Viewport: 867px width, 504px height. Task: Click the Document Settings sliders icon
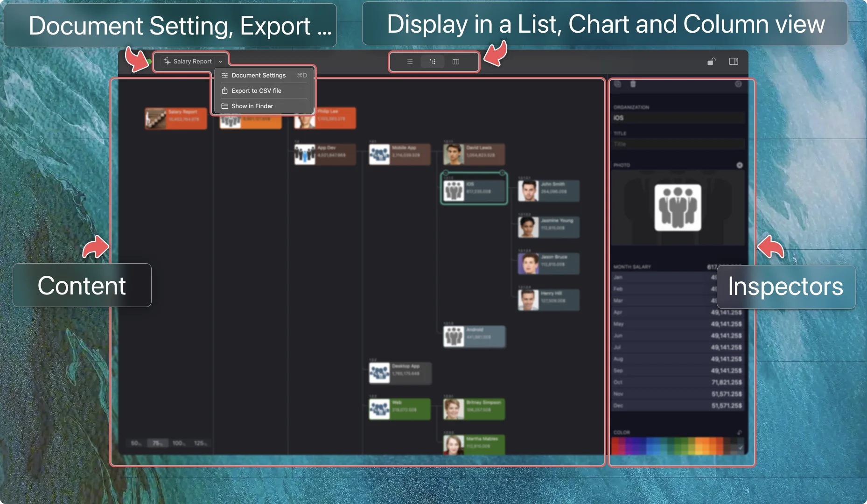224,75
